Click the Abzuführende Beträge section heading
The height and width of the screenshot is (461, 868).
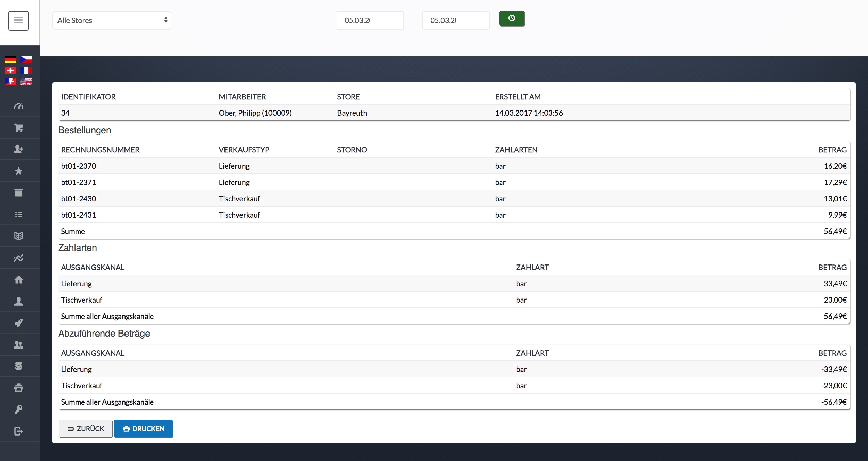104,334
